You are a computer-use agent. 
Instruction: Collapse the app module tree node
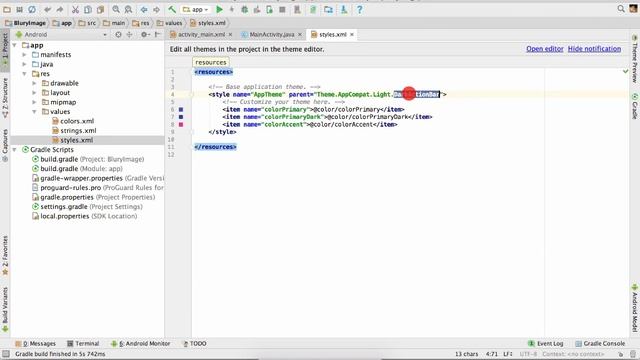point(15,45)
